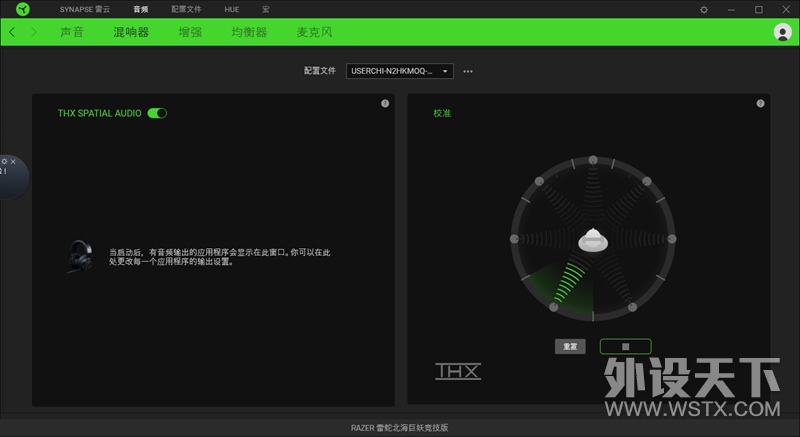Click the 校准 calibration heading
800x437 pixels.
(442, 113)
